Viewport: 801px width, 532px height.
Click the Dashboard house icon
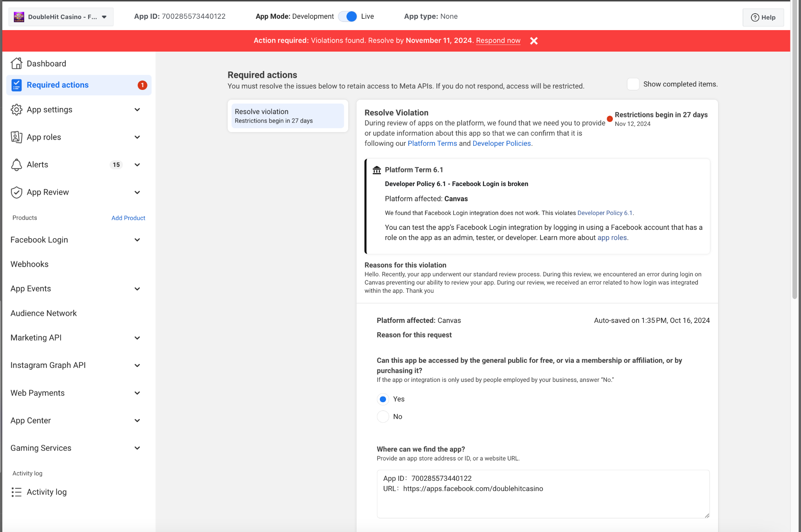16,63
